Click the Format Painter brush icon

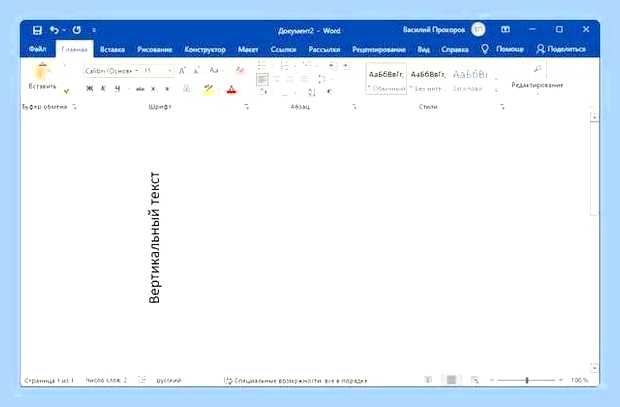pyautogui.click(x=66, y=91)
